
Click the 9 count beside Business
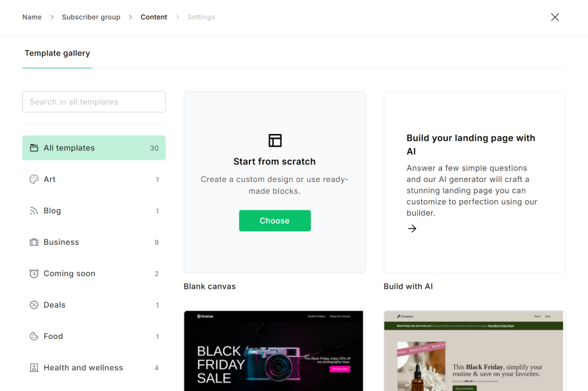[157, 242]
